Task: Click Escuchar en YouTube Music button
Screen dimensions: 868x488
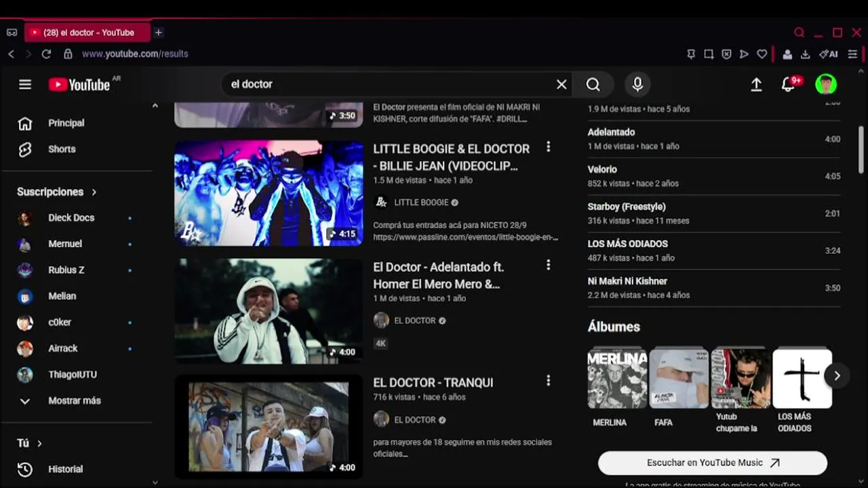Action: (x=713, y=463)
